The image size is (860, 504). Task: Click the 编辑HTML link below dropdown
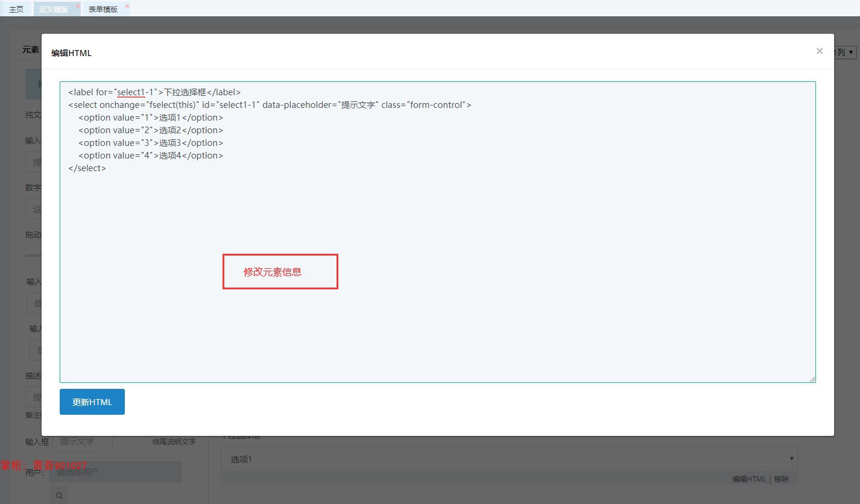[x=749, y=479]
